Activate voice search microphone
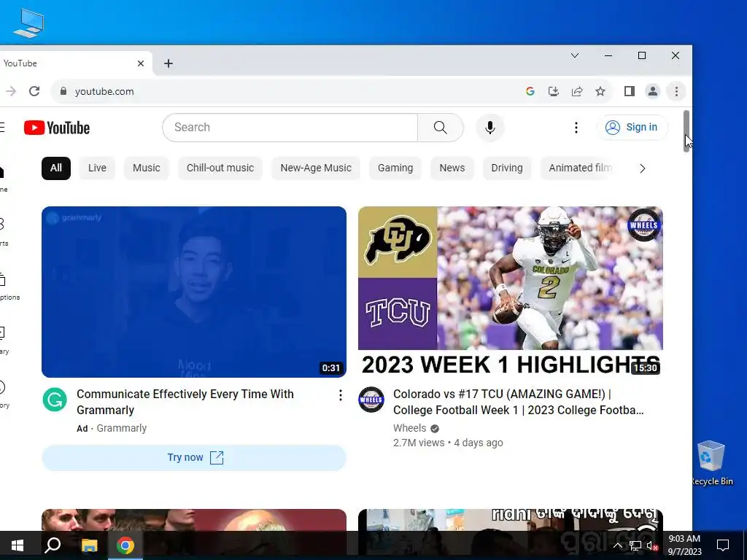 (489, 128)
